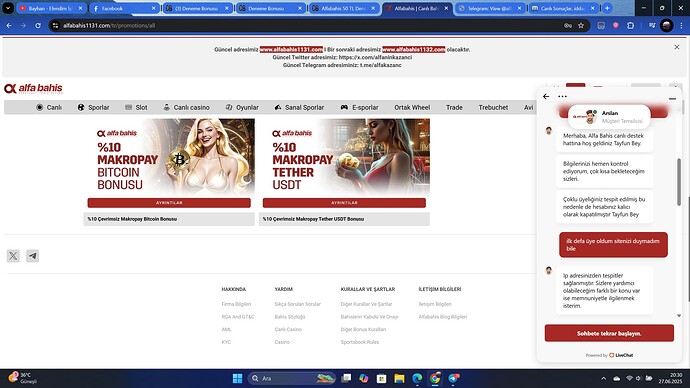
Task: Open Bahis Sözlüğü footer link
Action: [x=290, y=317]
